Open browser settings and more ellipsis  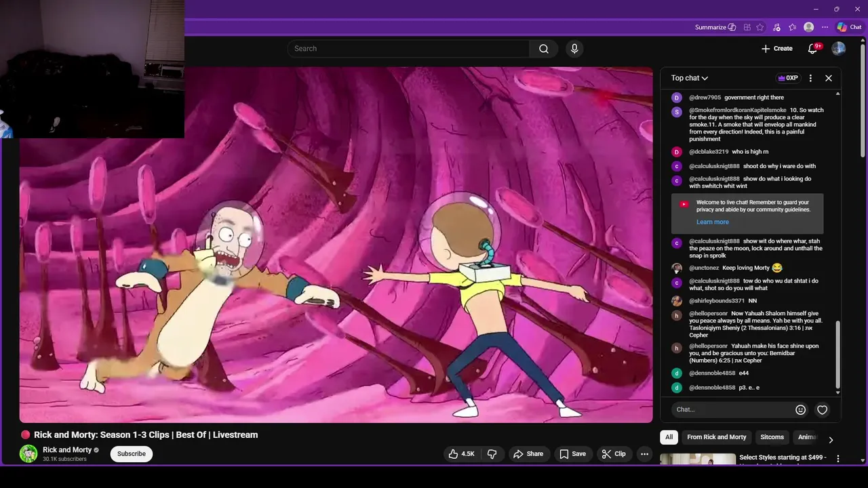[x=825, y=27]
